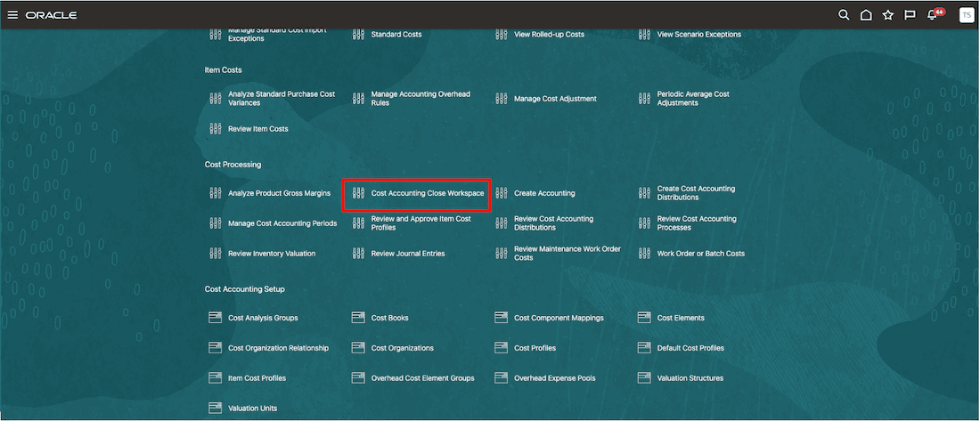
Task: Click the setup icon beside Item Cost Profiles
Action: (x=215, y=378)
